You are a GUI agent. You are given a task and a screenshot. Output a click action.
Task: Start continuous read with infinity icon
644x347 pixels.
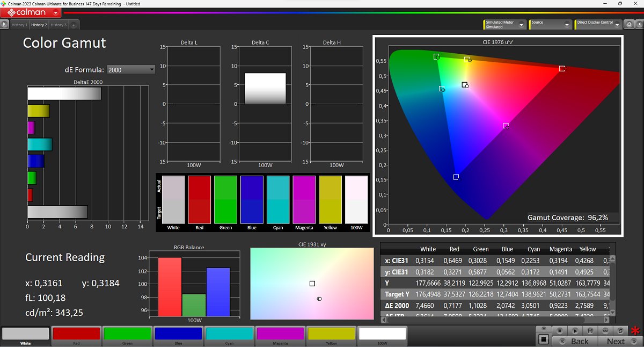coord(605,331)
